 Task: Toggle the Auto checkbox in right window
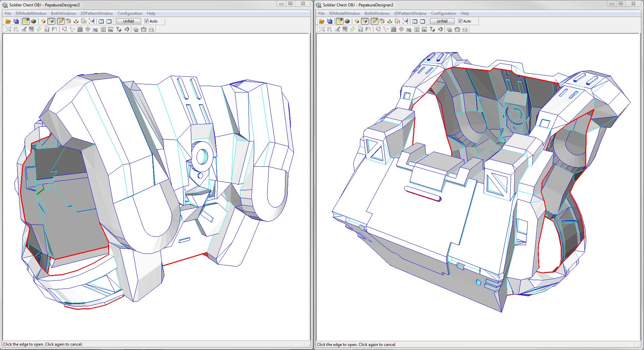[460, 21]
